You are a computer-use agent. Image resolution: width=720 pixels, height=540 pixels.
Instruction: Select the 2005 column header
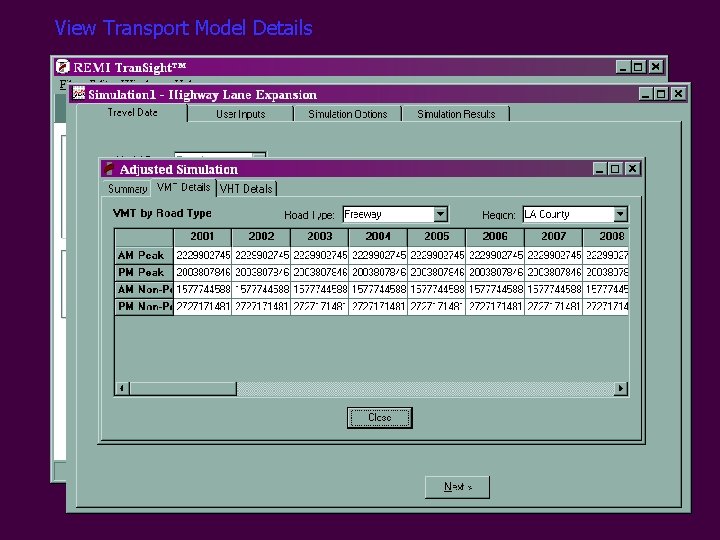(437, 236)
